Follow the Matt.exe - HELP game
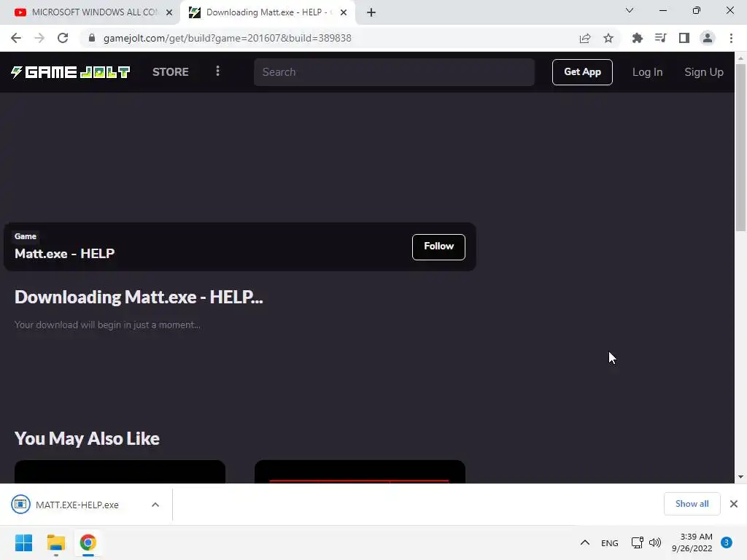Image resolution: width=747 pixels, height=560 pixels. 438,246
